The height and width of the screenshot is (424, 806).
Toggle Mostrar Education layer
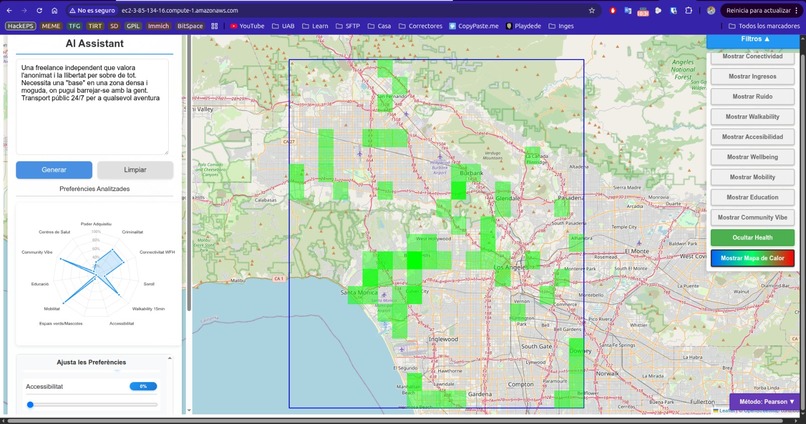click(x=753, y=197)
